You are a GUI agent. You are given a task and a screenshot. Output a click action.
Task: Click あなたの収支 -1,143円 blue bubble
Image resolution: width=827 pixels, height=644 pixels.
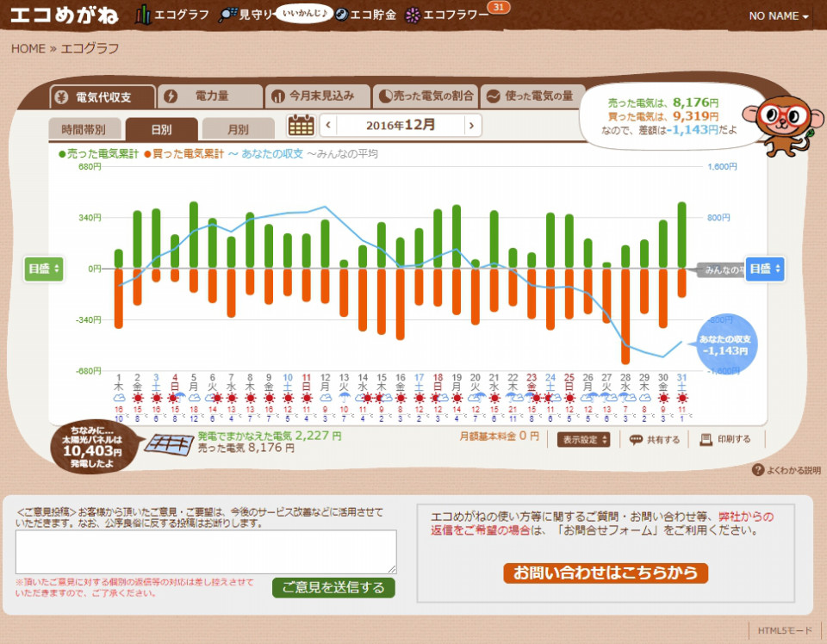pos(727,344)
